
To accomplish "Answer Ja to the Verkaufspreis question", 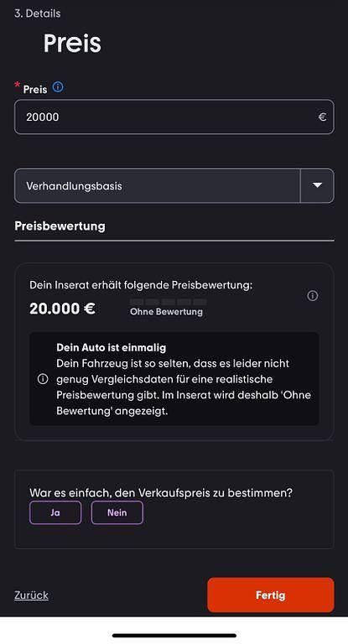I will click(55, 512).
